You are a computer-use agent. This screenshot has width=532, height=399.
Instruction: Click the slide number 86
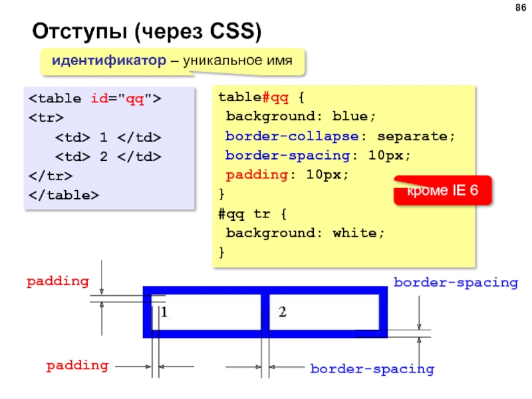click(521, 7)
